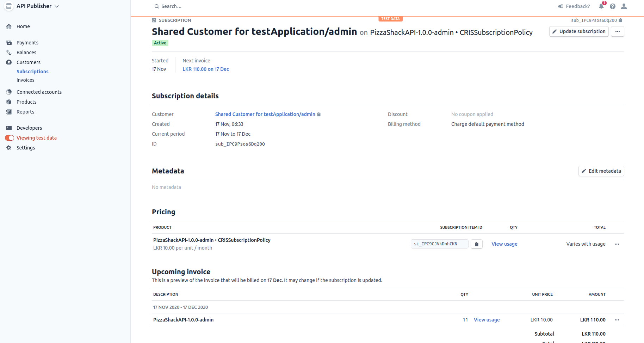Click the Feedback megaphone icon
This screenshot has width=644, height=343.
point(561,6)
